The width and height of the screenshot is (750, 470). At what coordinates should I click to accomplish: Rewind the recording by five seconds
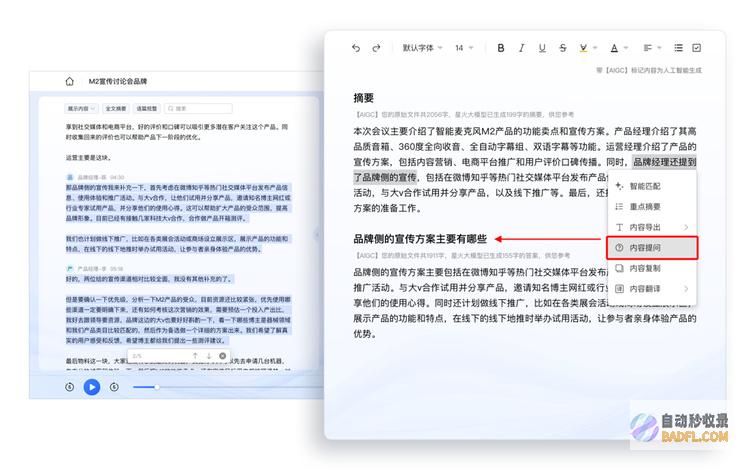(70, 387)
